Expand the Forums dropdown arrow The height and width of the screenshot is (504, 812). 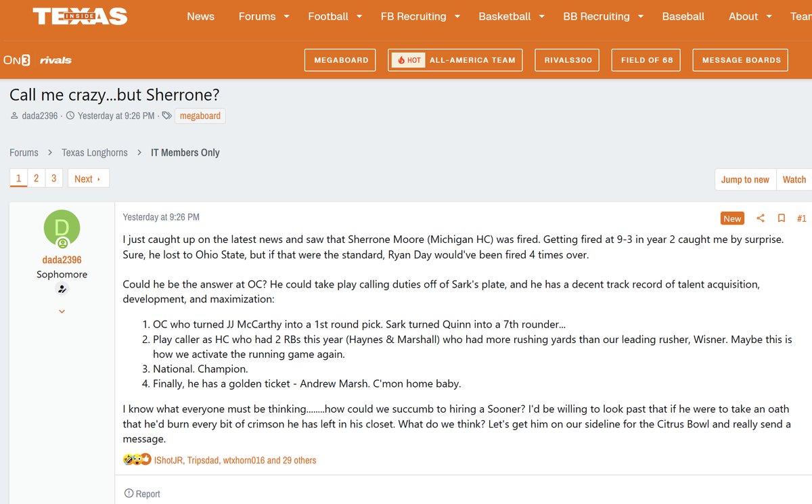tap(286, 16)
